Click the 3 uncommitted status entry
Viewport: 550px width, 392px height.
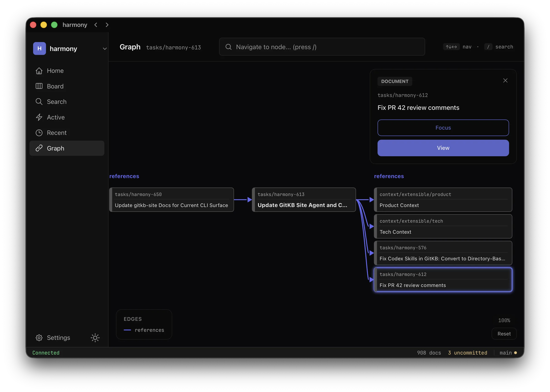point(467,353)
